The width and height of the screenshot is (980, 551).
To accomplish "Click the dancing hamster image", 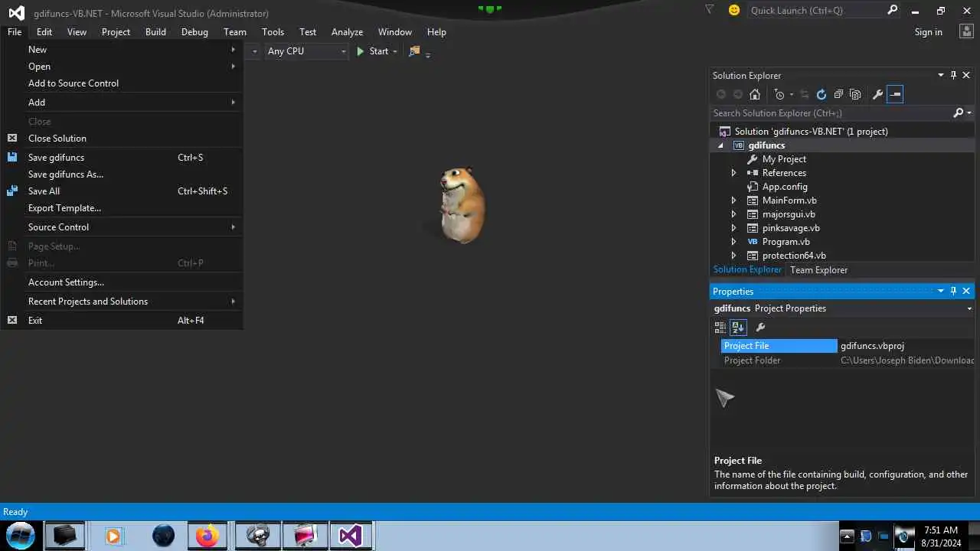I will (x=462, y=205).
